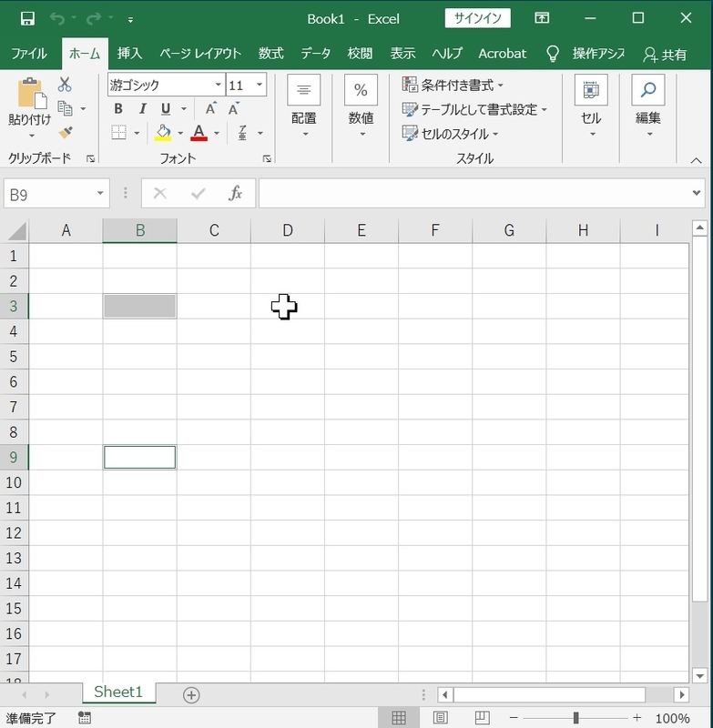713x728 pixels.
Task: Open 条件付き書式 menu
Action: tap(453, 85)
